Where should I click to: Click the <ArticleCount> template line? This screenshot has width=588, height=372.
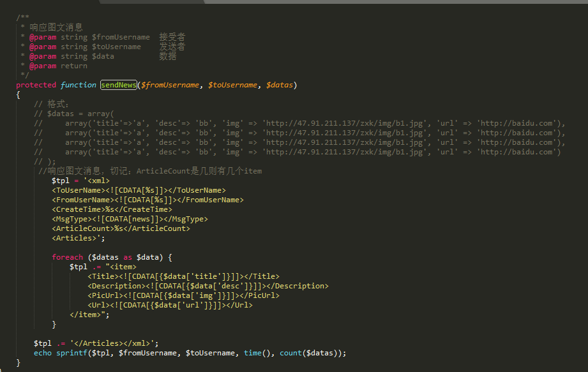pos(121,228)
